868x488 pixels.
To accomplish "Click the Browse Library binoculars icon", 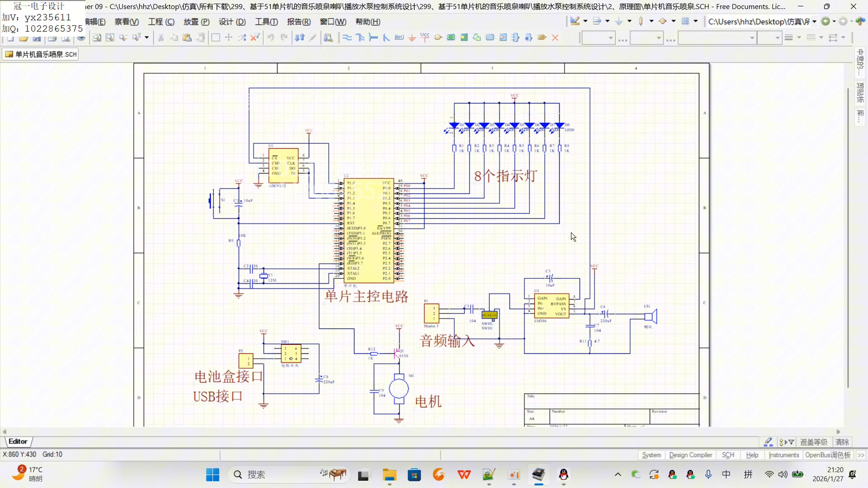I will [329, 38].
